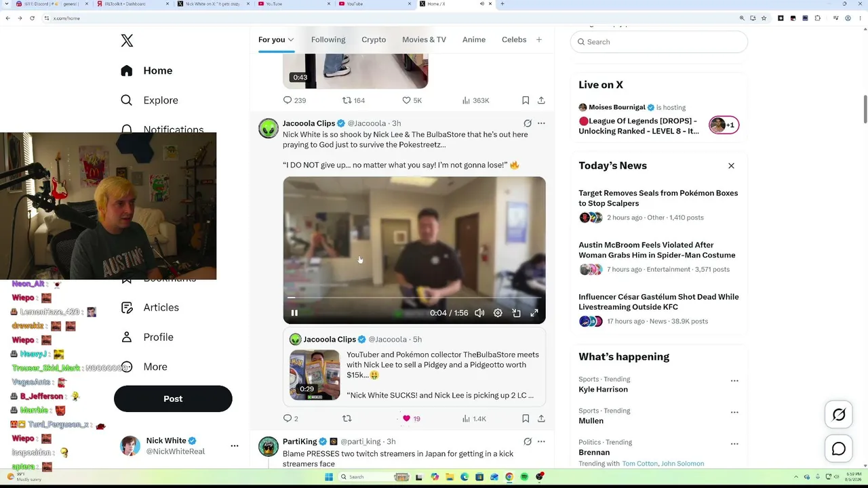The height and width of the screenshot is (488, 868).
Task: Click the X search field
Action: coord(659,42)
